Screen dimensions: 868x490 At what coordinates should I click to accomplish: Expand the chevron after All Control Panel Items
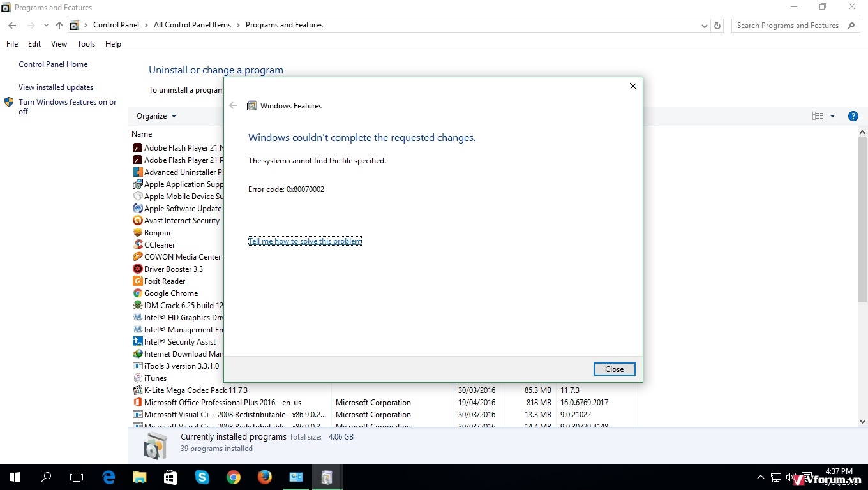click(238, 26)
